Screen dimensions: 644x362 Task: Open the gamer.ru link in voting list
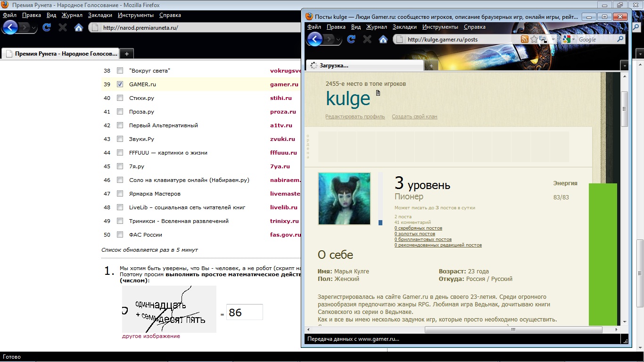click(284, 84)
